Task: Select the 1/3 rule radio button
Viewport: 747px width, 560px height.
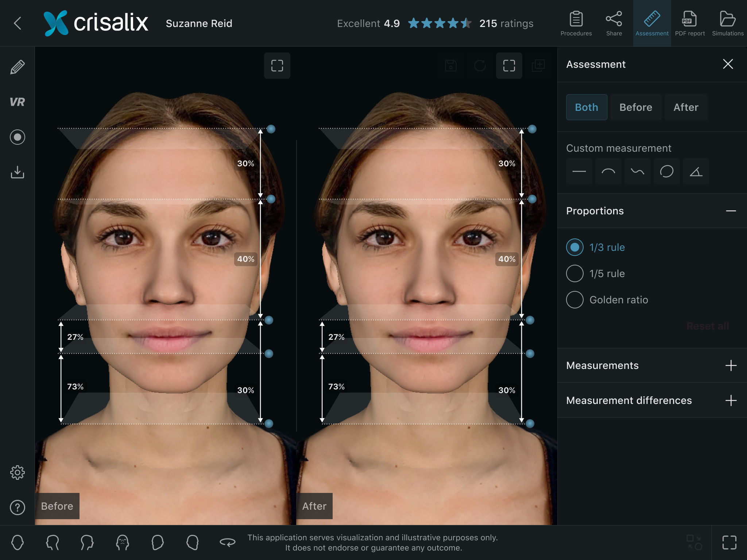Action: tap(575, 247)
